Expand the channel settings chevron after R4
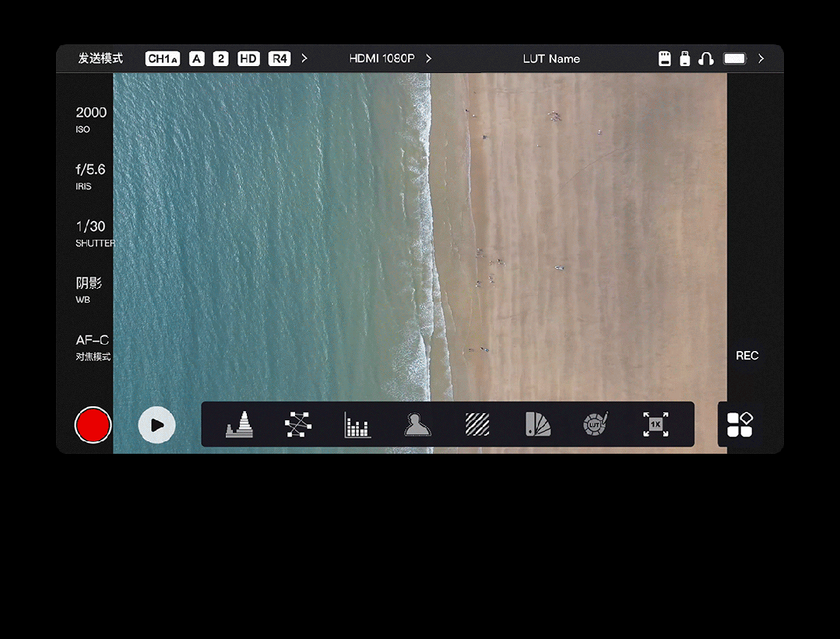840x639 pixels. coord(304,58)
